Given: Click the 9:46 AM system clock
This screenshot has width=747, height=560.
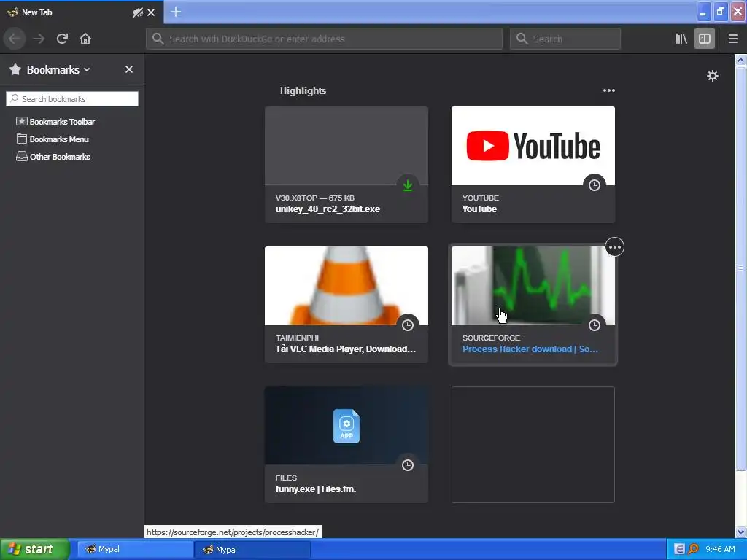Looking at the screenshot, I should point(720,549).
